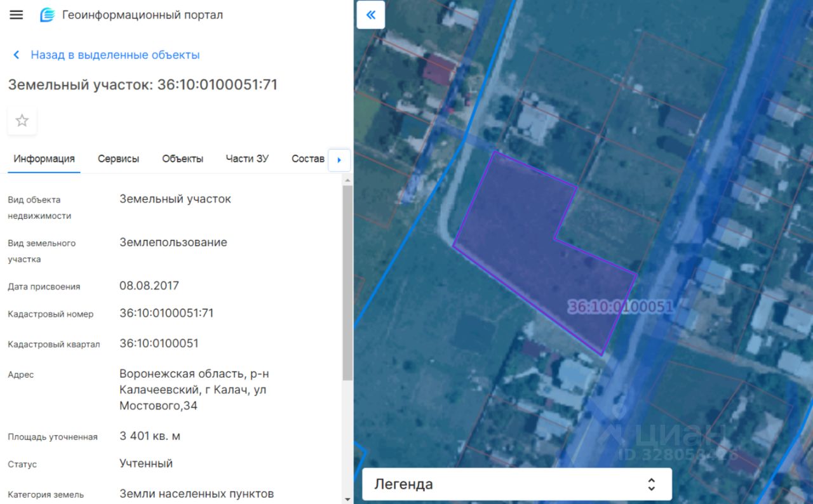The image size is (813, 504).
Task: Click the Кадастровый номер label
Action: coord(51,314)
